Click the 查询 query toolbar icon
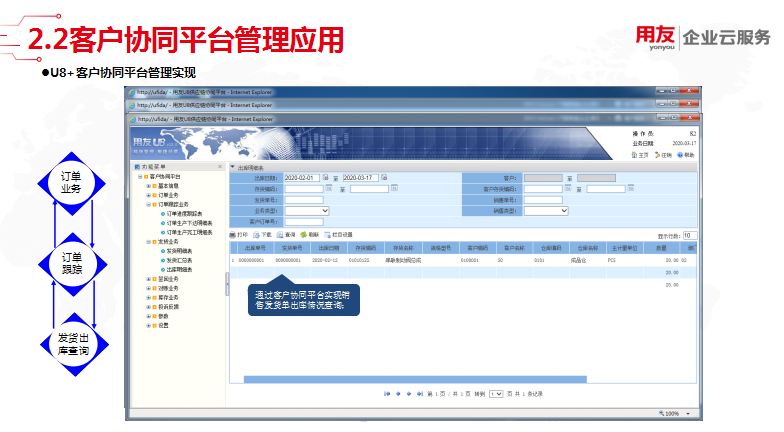This screenshot has height=432, width=784. coord(280,235)
